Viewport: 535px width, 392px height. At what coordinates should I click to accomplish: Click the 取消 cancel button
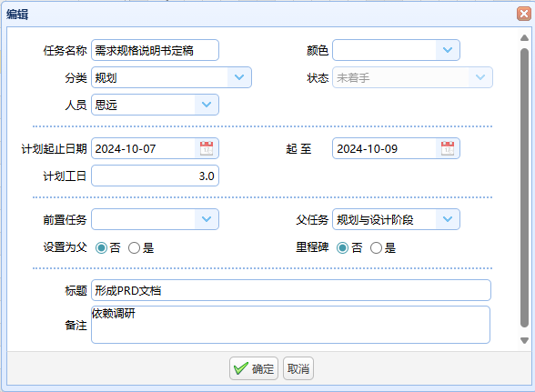[x=298, y=368]
